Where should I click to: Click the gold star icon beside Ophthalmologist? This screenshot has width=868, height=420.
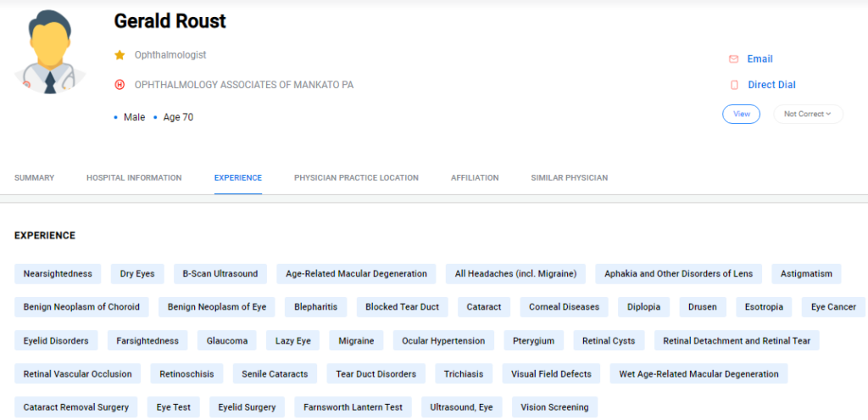click(120, 55)
